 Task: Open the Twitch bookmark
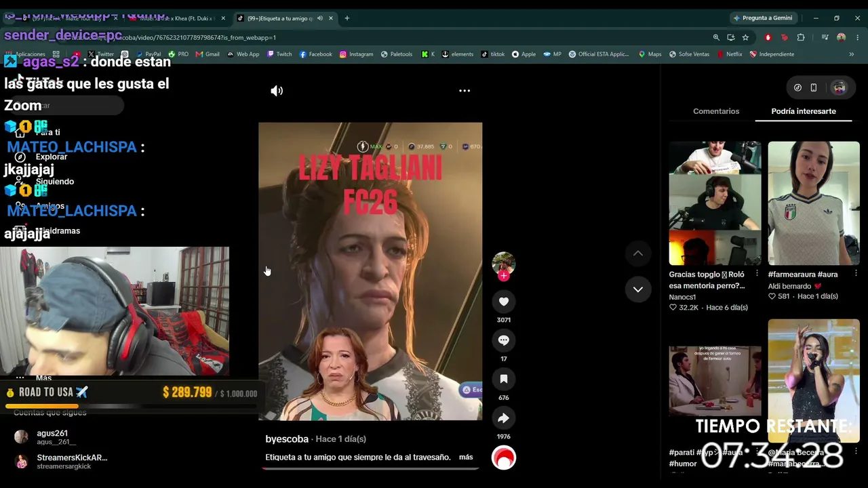click(x=279, y=54)
